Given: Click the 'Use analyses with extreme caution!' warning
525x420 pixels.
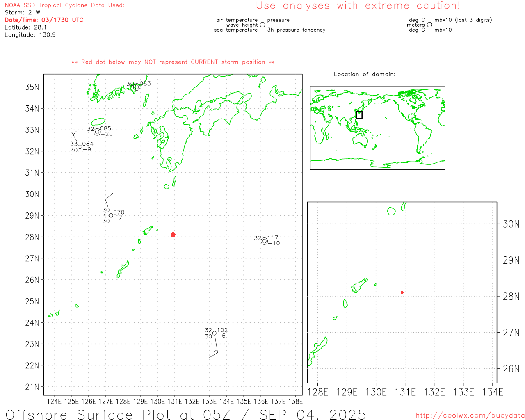Looking at the screenshot, I should [x=358, y=6].
